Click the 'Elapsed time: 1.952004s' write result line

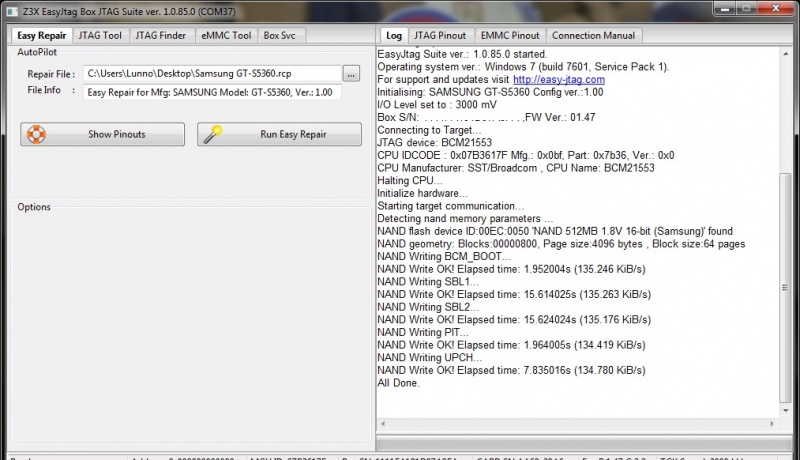click(511, 269)
